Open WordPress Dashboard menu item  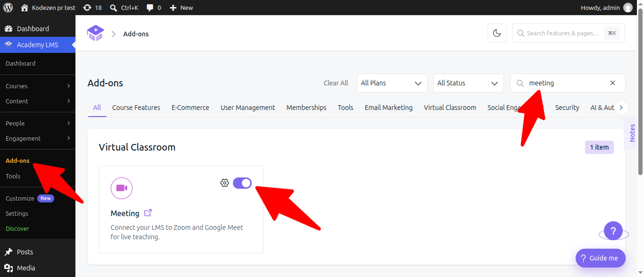[x=38, y=29]
